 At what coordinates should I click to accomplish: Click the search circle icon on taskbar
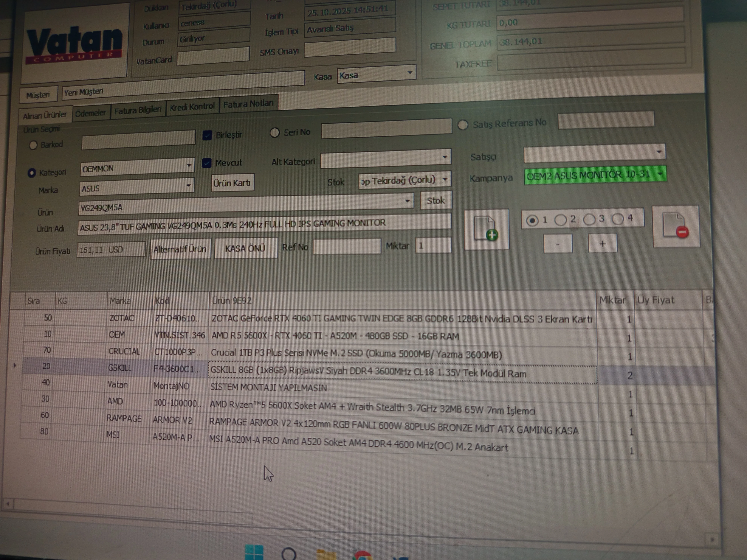pyautogui.click(x=289, y=554)
